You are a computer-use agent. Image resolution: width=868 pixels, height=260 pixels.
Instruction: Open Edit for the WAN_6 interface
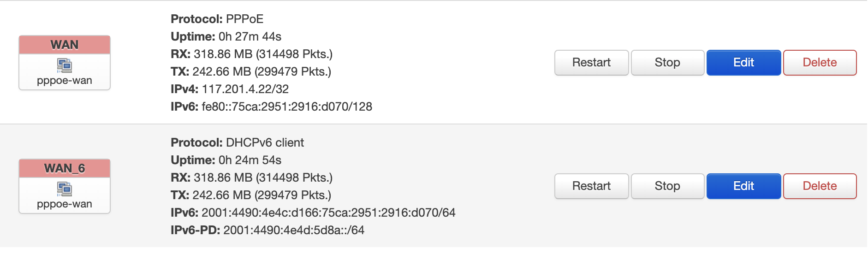coord(743,186)
